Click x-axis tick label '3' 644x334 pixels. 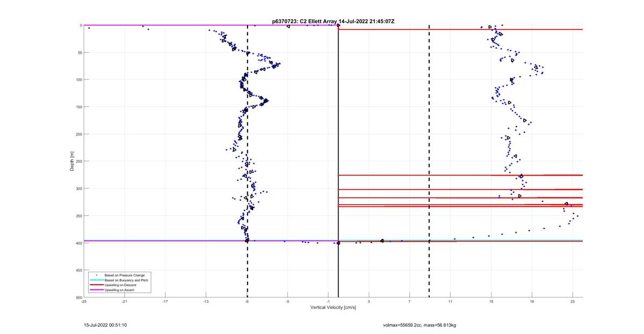pos(369,301)
